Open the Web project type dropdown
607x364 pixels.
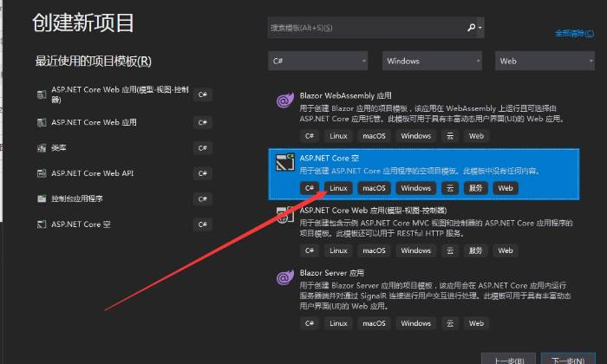pyautogui.click(x=545, y=61)
